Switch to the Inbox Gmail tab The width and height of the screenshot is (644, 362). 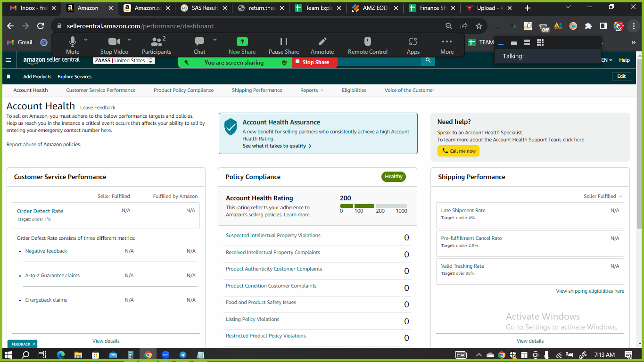point(33,8)
